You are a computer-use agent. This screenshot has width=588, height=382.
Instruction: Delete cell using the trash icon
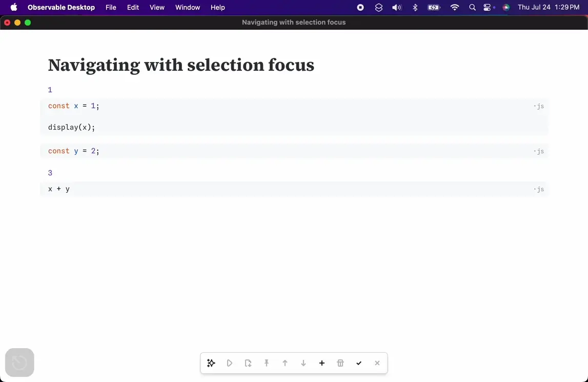[x=340, y=363]
